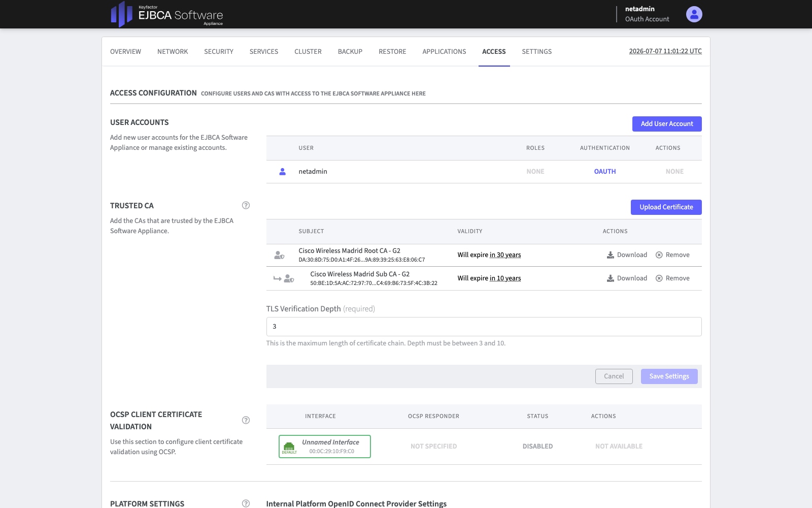Download the Madrid Root CA certificate
Viewport: 812px width, 508px height.
coord(627,255)
